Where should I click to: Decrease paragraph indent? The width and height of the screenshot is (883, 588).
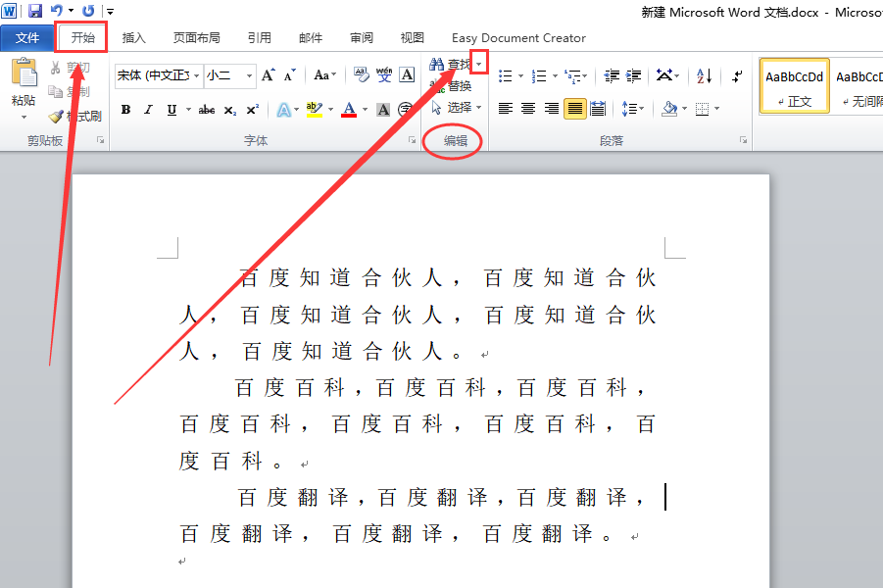(612, 76)
